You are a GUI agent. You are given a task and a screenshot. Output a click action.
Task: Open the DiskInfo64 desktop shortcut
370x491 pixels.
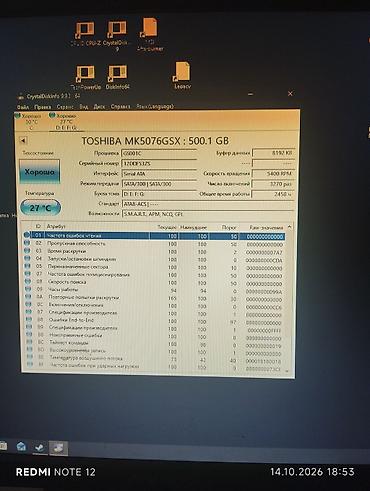117,77
